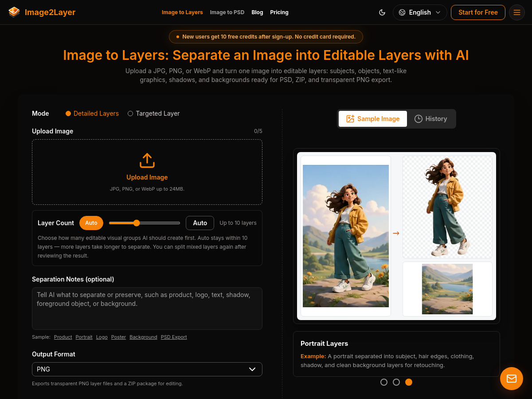
Task: Click 'Up to 10 layers' text
Action: pyautogui.click(x=238, y=223)
